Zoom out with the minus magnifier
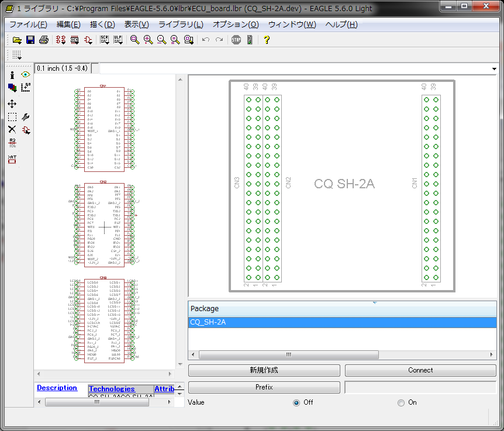This screenshot has width=504, height=431. [x=162, y=40]
